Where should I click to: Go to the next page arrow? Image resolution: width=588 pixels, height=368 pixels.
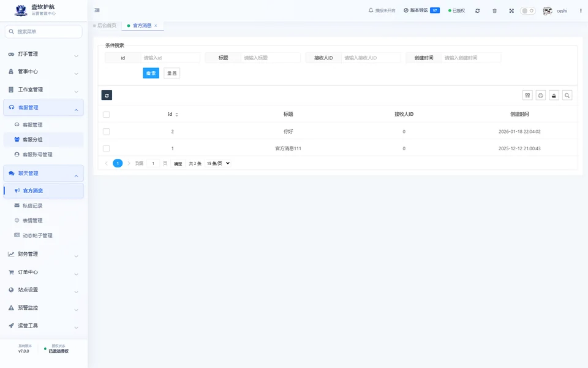(x=129, y=163)
